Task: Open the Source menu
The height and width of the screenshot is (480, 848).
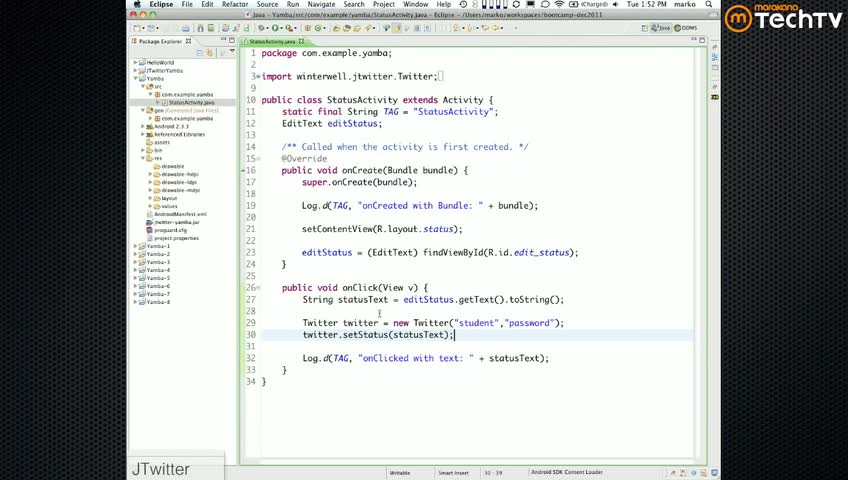Action: click(267, 4)
